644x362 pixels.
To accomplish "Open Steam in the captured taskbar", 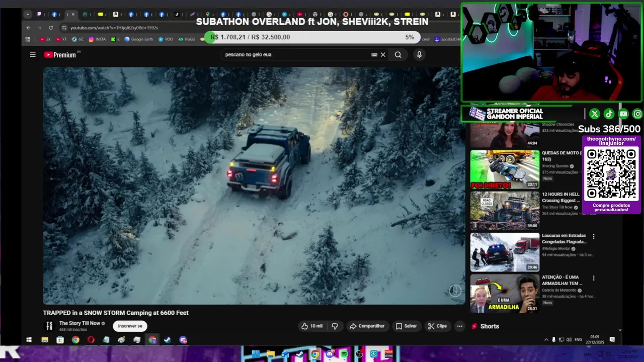I will point(168,340).
